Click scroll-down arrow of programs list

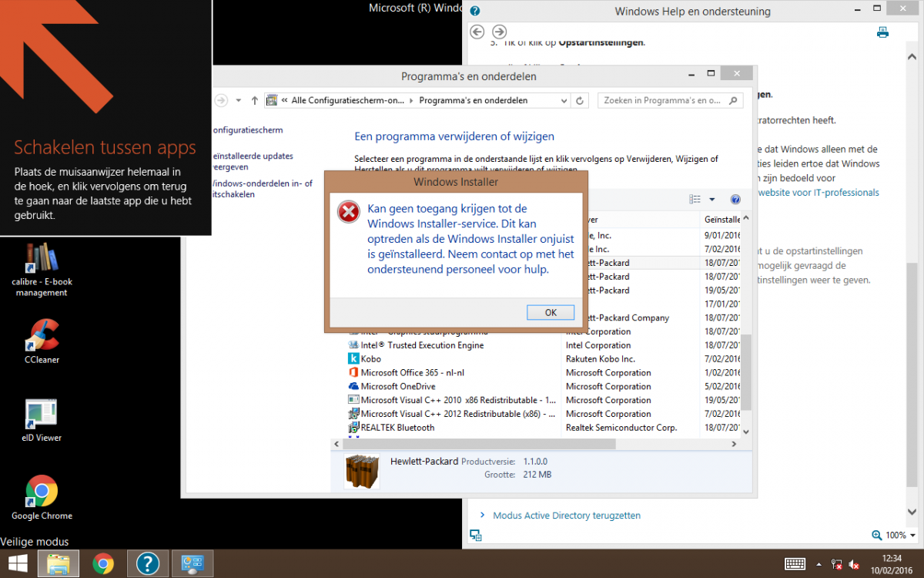click(747, 432)
